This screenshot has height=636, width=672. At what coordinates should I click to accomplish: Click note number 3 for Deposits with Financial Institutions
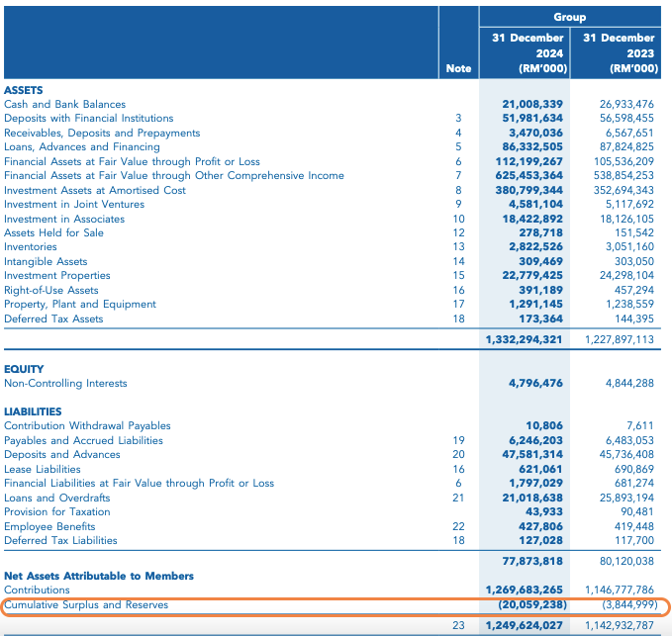[x=458, y=119]
